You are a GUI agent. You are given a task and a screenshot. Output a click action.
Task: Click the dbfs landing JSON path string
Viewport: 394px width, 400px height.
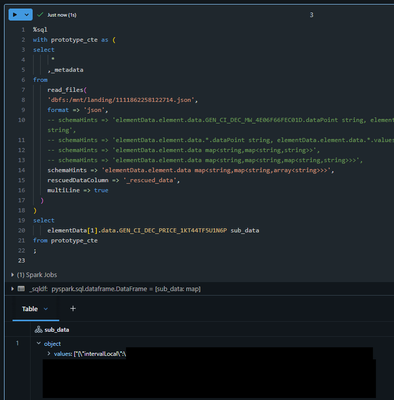(x=121, y=100)
